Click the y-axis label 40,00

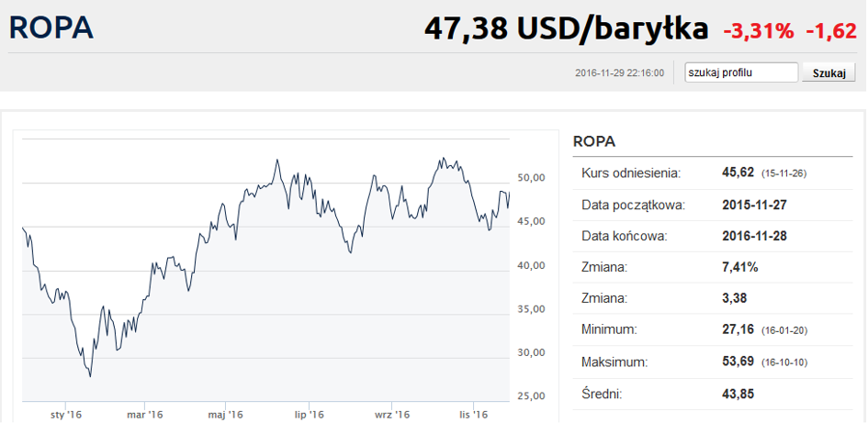(532, 265)
